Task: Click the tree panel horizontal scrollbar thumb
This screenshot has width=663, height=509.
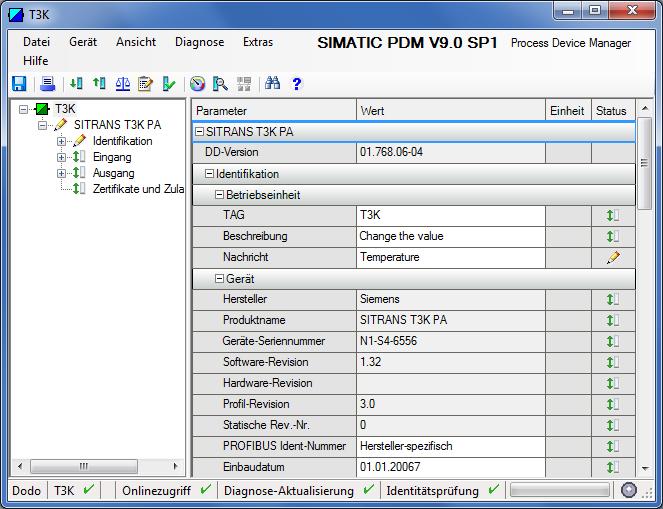Action: point(84,466)
